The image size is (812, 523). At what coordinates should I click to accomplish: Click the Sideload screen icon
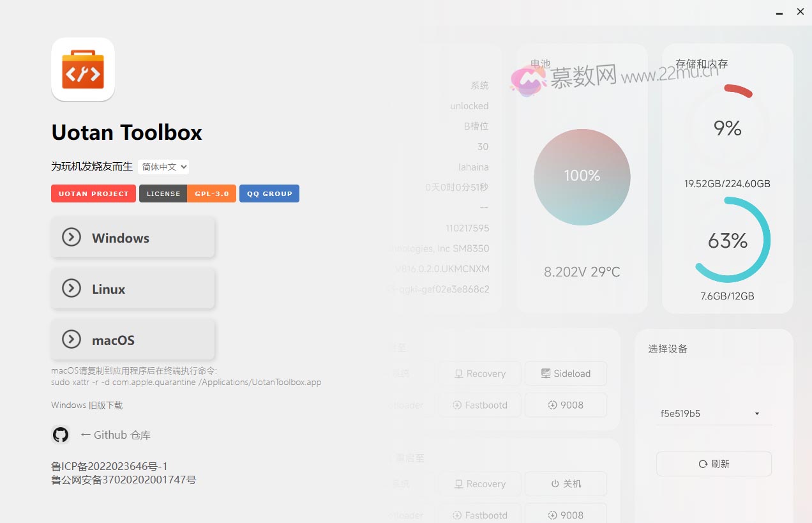pos(546,373)
